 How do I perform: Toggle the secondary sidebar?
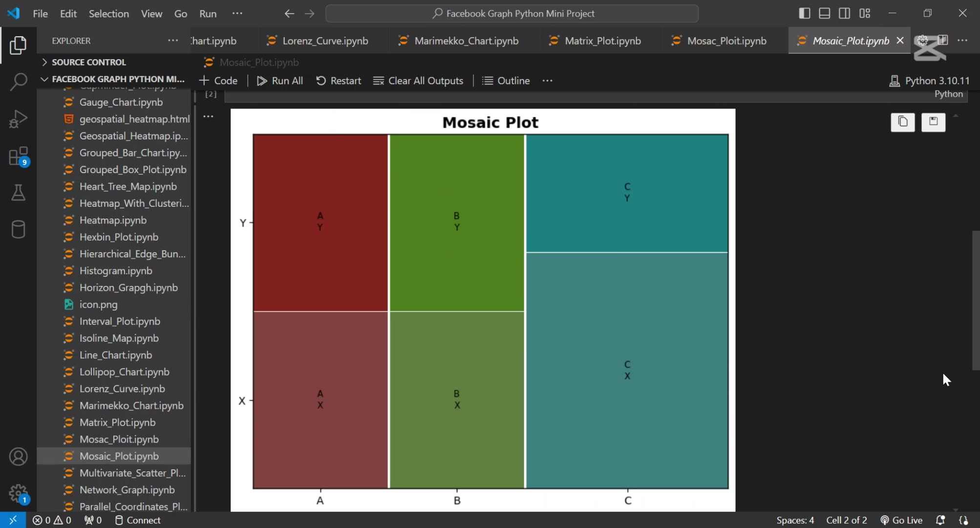(x=844, y=13)
